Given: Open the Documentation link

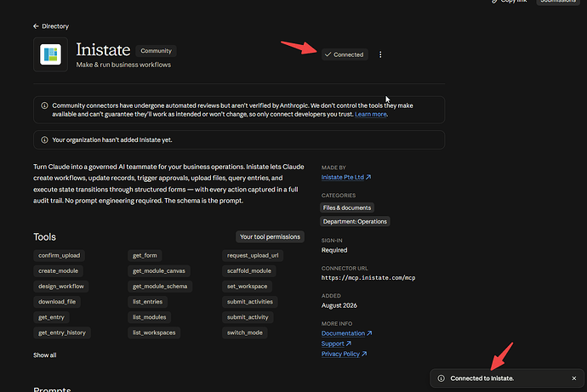Looking at the screenshot, I should point(346,333).
